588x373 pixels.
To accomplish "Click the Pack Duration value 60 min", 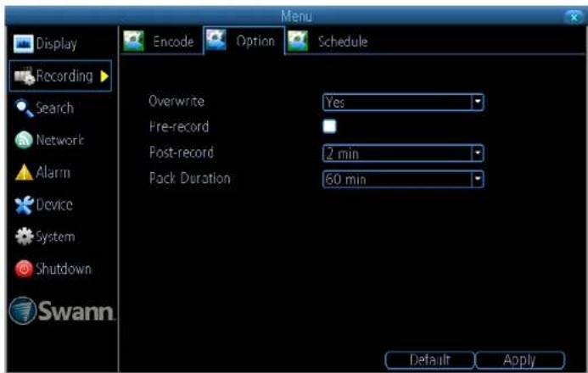I will (x=345, y=180).
